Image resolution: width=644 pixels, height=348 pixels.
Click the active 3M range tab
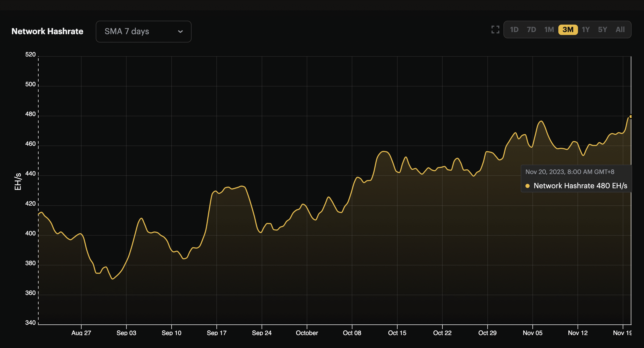(x=568, y=30)
